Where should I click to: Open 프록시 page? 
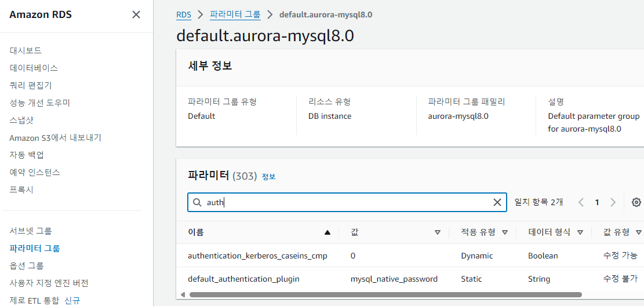coord(21,190)
